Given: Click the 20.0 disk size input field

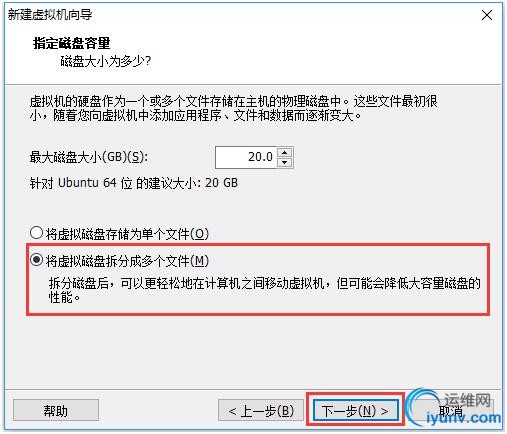Looking at the screenshot, I should (x=246, y=157).
